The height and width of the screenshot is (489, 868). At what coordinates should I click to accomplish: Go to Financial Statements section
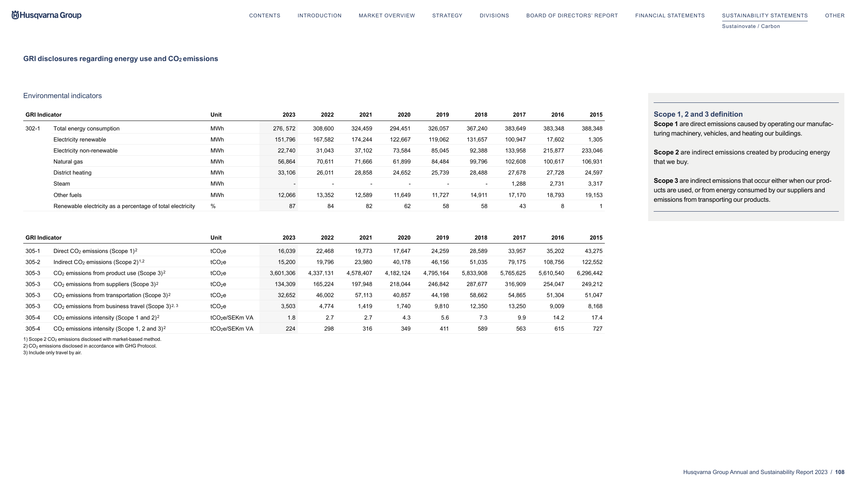click(x=670, y=16)
